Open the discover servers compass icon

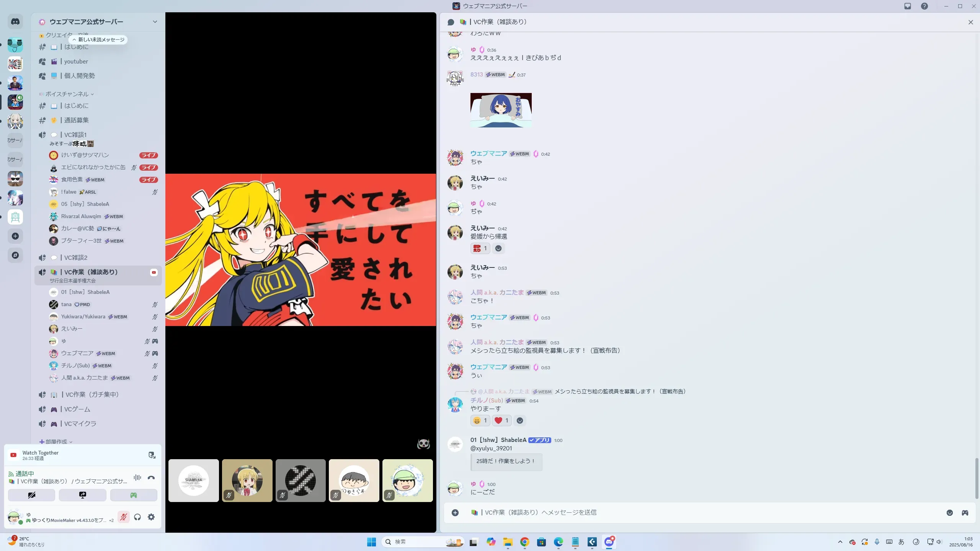pos(15,255)
